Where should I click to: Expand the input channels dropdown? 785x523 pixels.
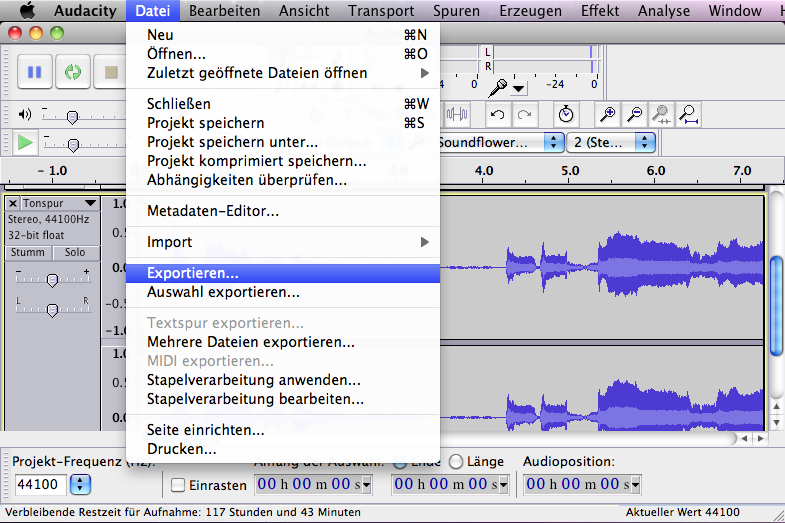[x=644, y=142]
